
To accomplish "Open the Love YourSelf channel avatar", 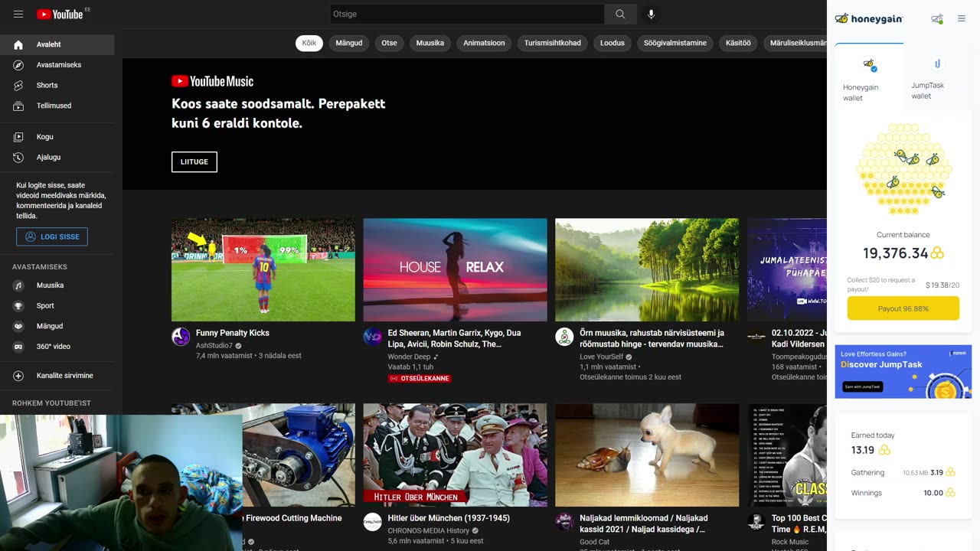I will tap(564, 337).
